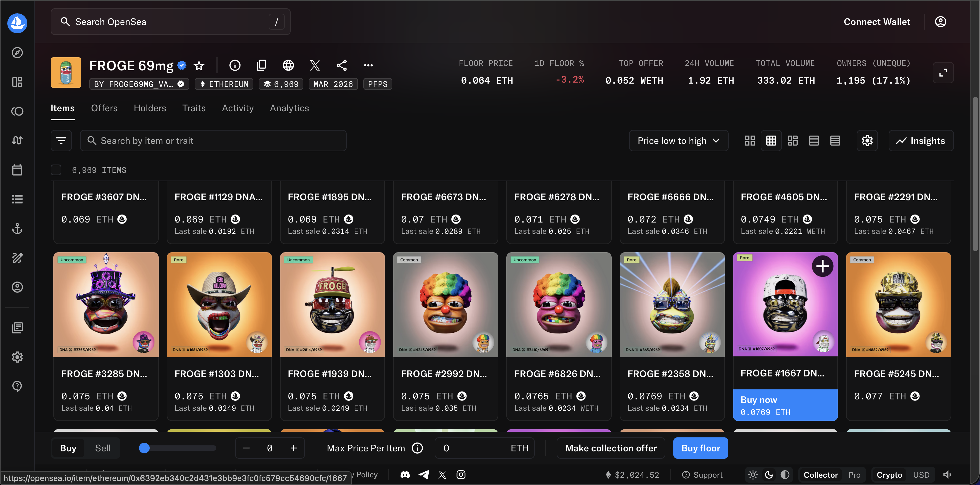Click the Buy floor button
The image size is (980, 485).
pyautogui.click(x=700, y=448)
